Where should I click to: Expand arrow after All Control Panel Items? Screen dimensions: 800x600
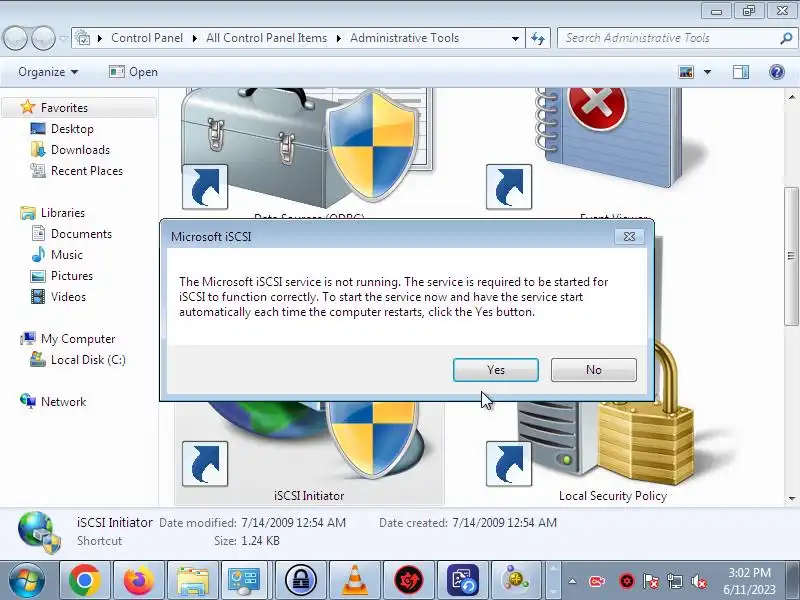click(x=338, y=38)
